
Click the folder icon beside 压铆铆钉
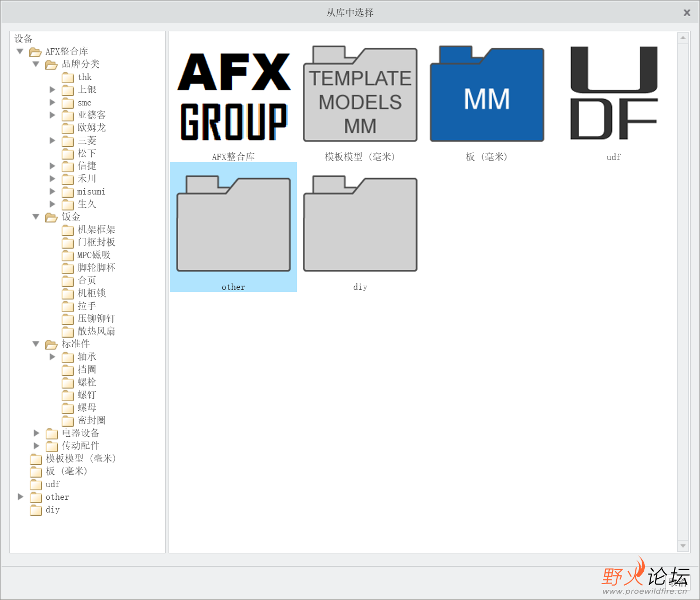coord(67,319)
